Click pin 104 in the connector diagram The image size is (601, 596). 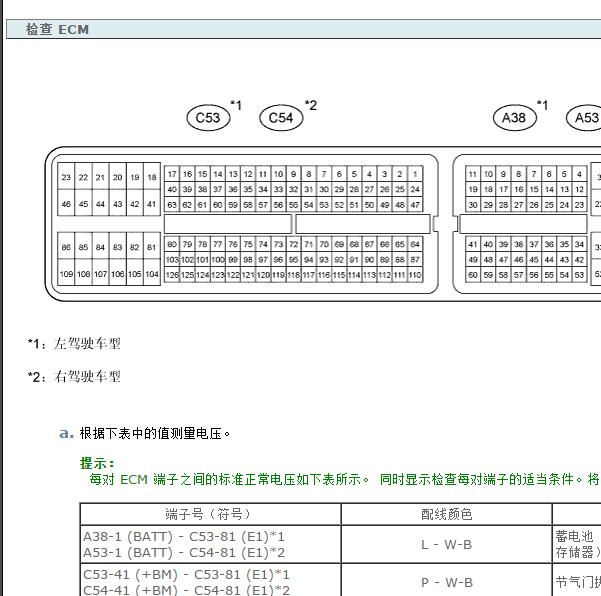[152, 274]
